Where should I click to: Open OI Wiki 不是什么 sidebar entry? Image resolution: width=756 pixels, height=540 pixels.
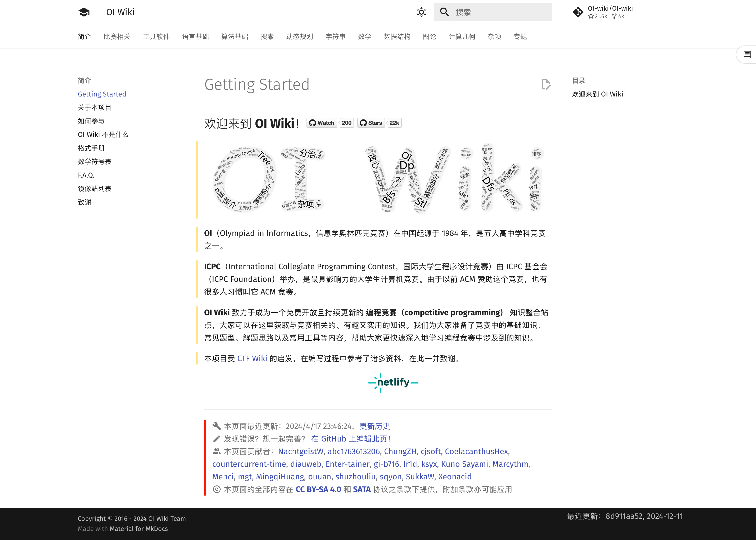[103, 134]
